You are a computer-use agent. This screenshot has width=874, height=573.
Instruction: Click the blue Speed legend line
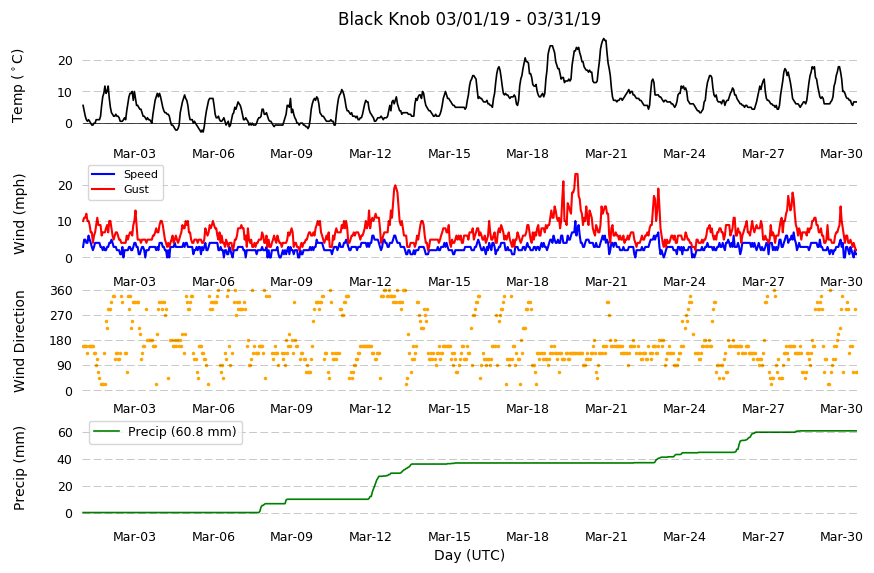[103, 174]
